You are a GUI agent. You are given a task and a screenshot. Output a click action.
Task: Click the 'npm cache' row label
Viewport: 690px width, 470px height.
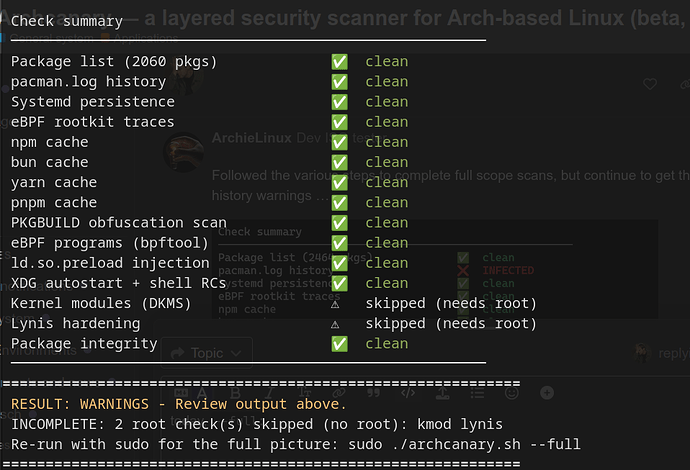(49, 142)
